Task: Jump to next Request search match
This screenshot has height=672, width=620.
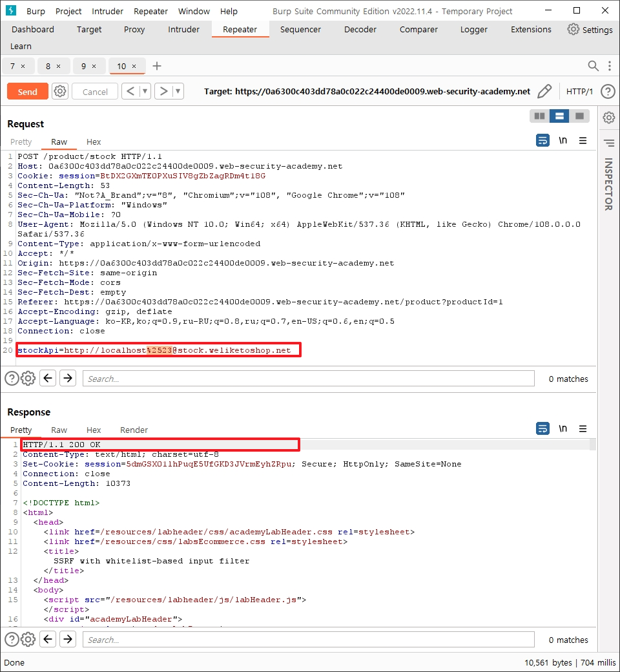Action: tap(68, 378)
